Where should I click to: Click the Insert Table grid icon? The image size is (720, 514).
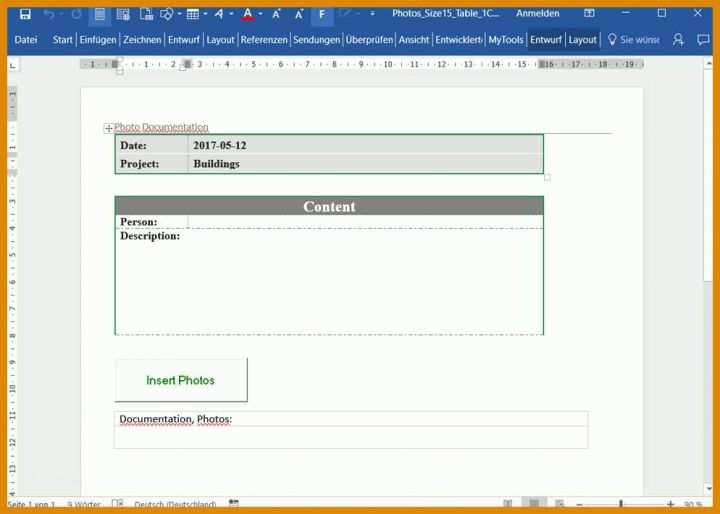[x=193, y=14]
